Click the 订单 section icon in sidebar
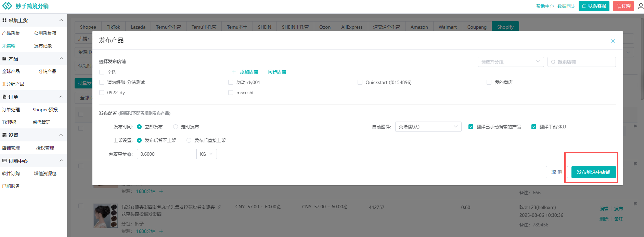The image size is (644, 237). click(x=4, y=97)
